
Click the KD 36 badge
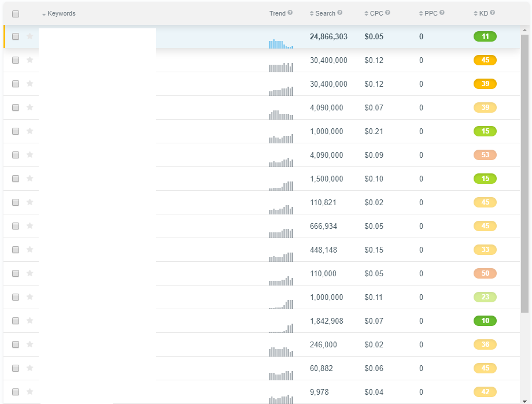(485, 344)
